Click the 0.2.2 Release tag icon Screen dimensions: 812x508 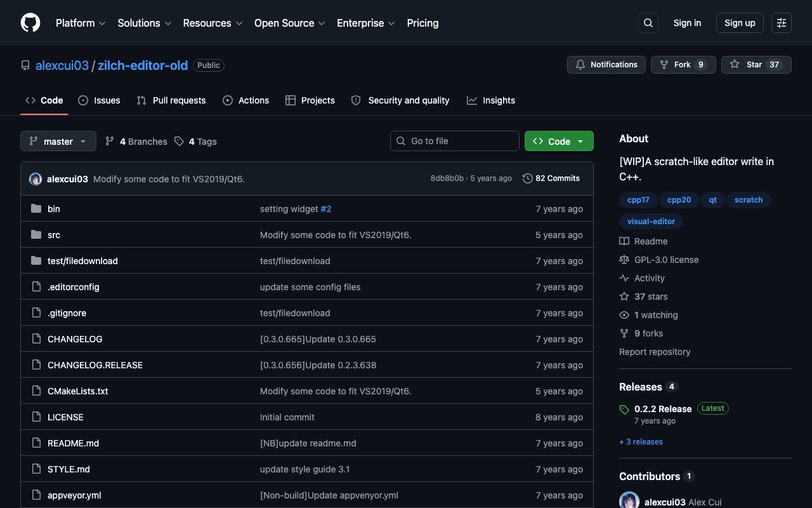tap(624, 410)
